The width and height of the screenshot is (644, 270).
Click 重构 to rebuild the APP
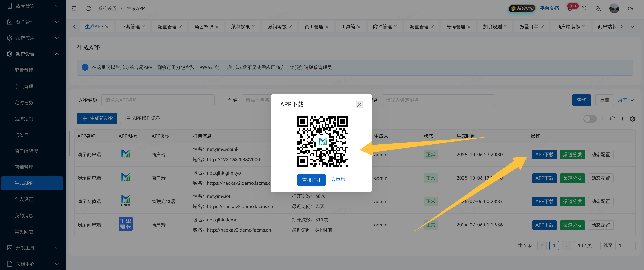pos(338,179)
